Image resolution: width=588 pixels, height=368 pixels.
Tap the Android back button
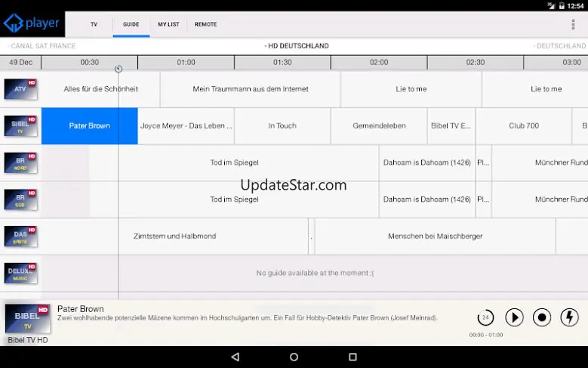[x=236, y=357]
